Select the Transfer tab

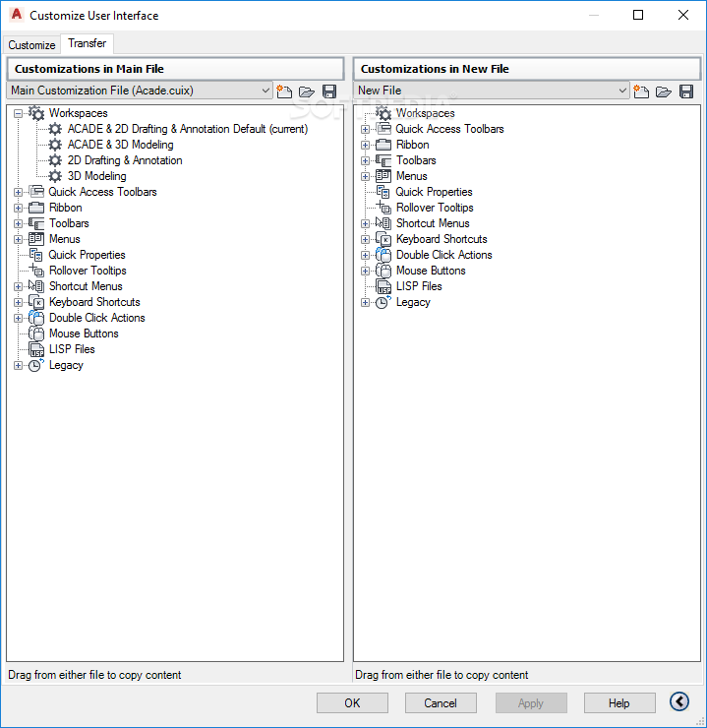tap(88, 43)
